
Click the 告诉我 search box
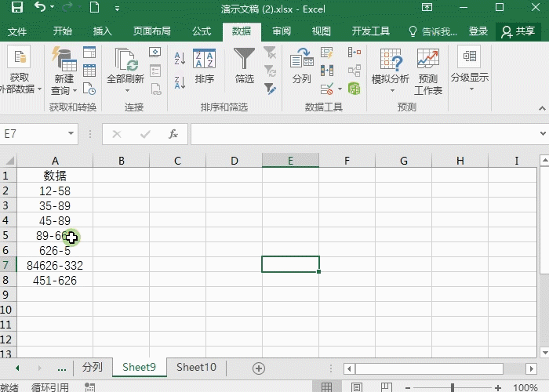click(433, 31)
